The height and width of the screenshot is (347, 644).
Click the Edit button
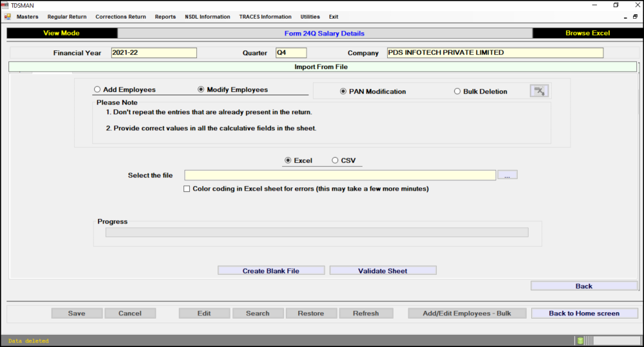(204, 314)
